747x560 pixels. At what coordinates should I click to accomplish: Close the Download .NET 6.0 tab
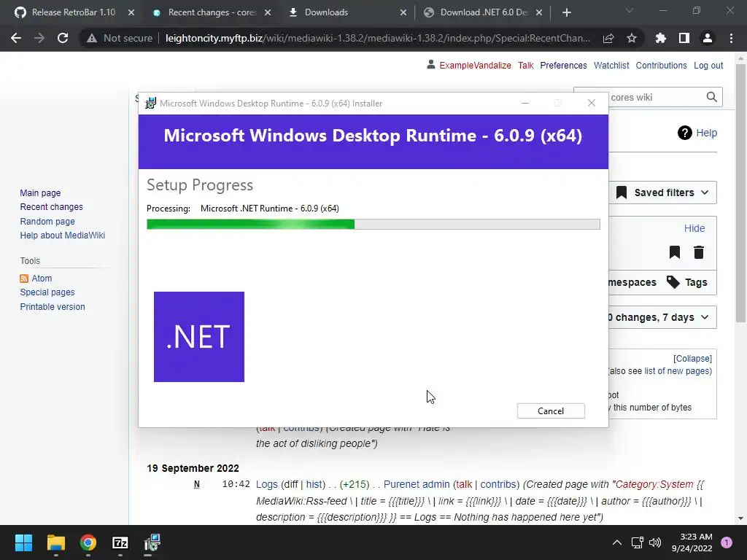539,12
